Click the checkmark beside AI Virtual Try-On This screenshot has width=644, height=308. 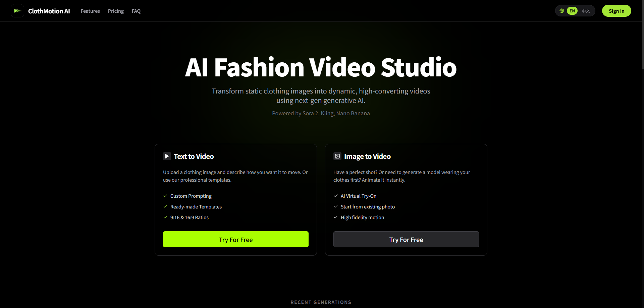[x=336, y=196]
